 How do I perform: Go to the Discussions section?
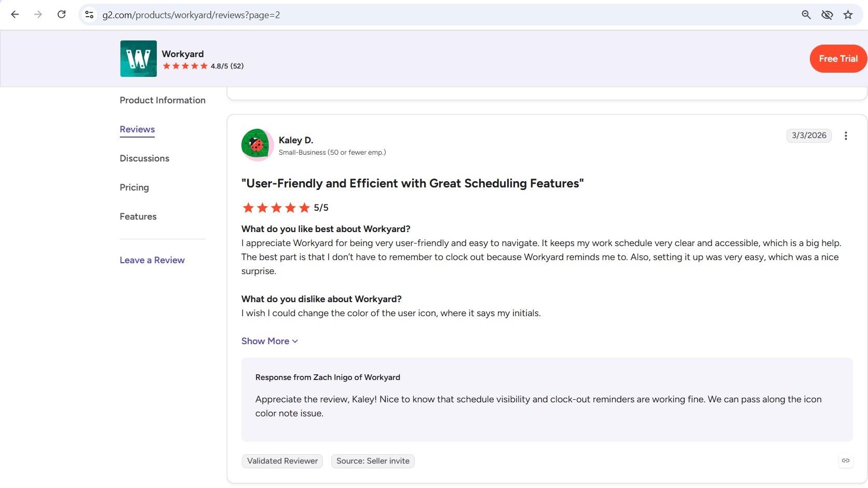click(x=144, y=158)
